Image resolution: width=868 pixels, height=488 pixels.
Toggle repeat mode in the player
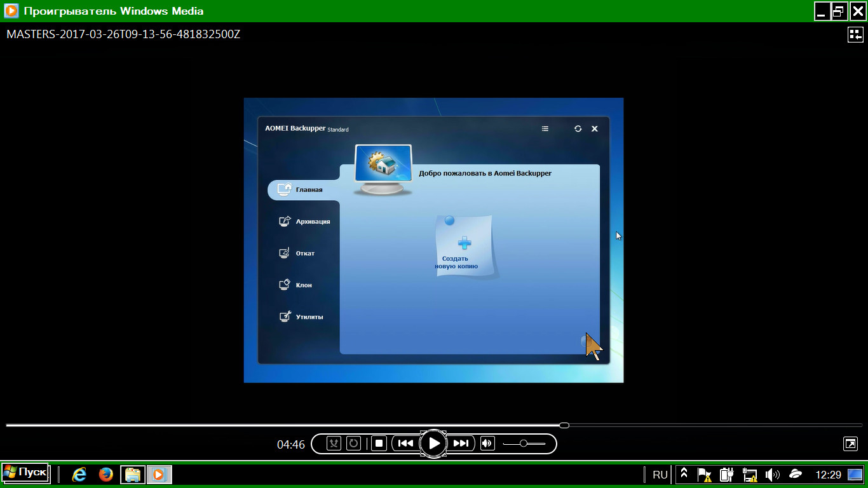coord(354,444)
